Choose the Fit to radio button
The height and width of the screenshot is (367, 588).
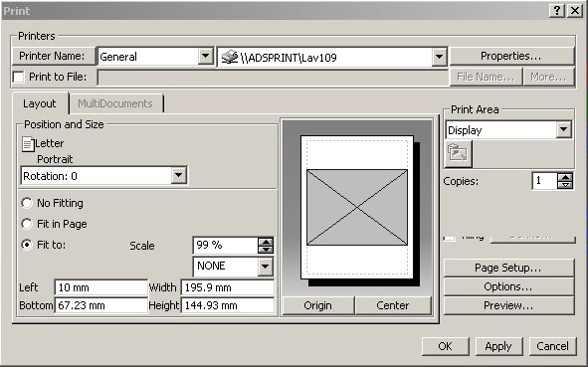(x=27, y=245)
